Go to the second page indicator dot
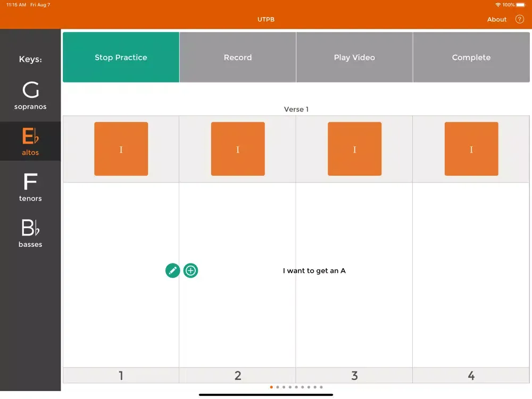The image size is (532, 399). point(278,387)
